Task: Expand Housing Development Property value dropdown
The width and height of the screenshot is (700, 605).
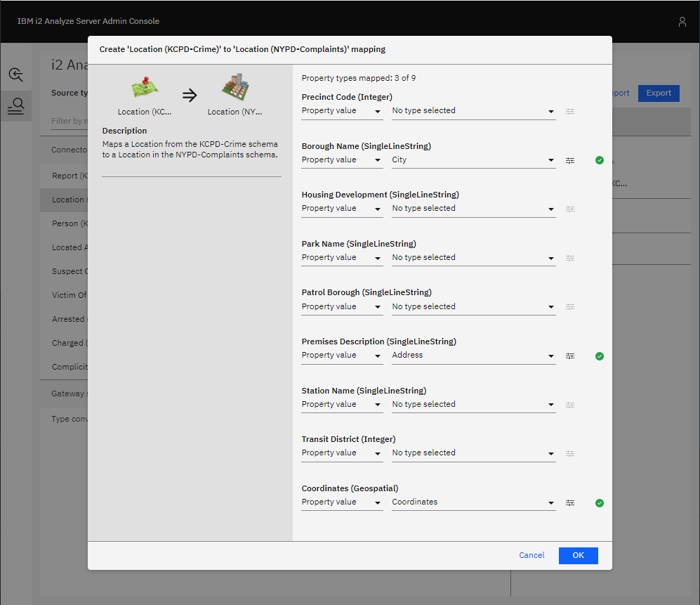Action: click(x=342, y=209)
